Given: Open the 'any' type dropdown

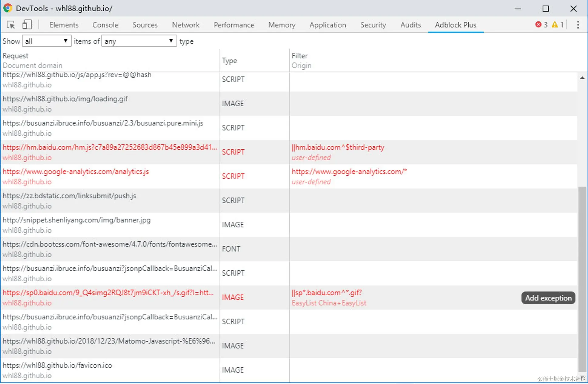Looking at the screenshot, I should (139, 41).
